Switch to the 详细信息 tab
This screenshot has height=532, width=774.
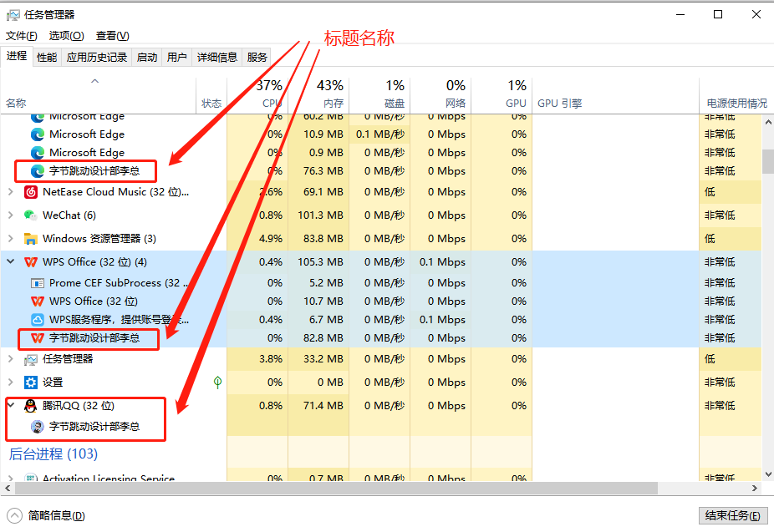click(x=217, y=58)
